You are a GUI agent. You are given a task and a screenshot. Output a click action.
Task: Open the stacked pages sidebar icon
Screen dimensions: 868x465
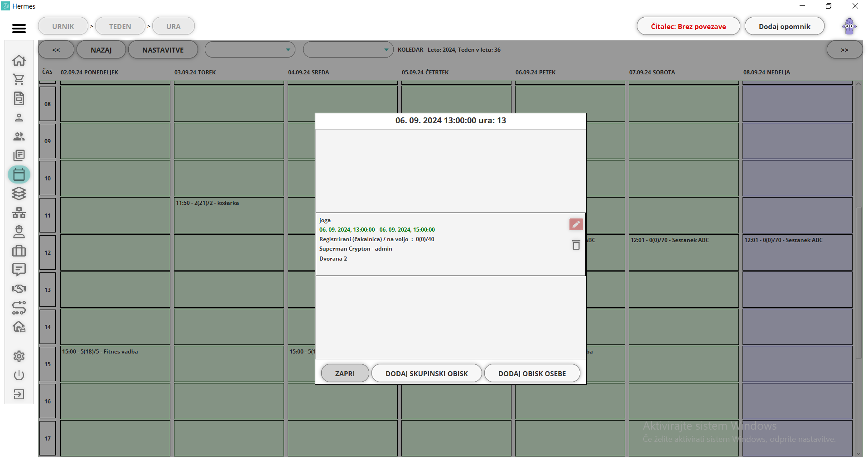coord(19,155)
